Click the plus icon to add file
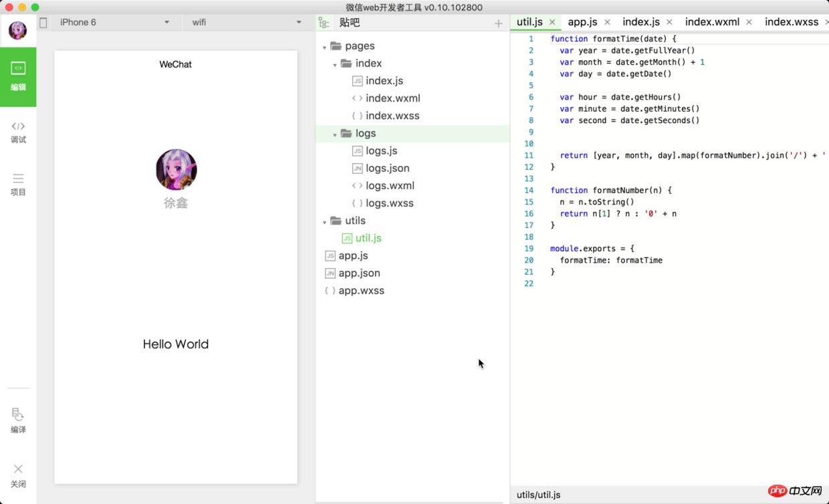The image size is (829, 504). pyautogui.click(x=498, y=23)
